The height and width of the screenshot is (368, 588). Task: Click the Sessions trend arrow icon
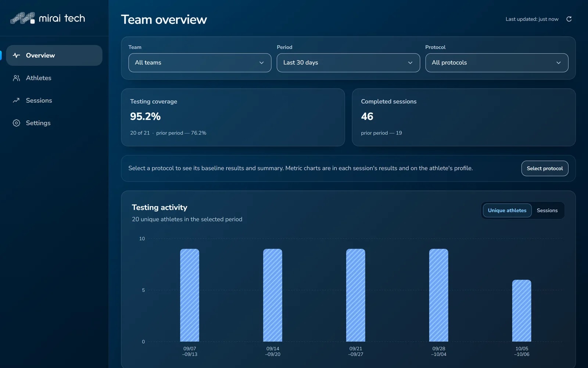pyautogui.click(x=16, y=100)
